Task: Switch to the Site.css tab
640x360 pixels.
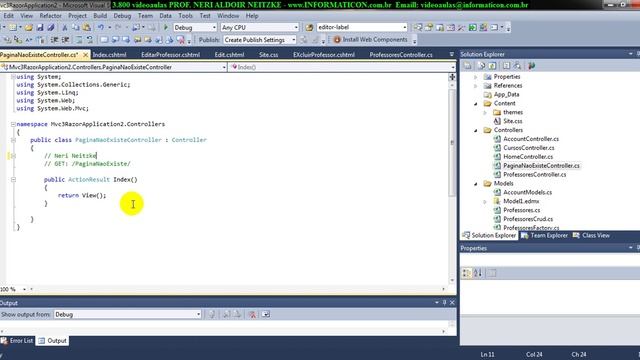Action: click(269, 55)
